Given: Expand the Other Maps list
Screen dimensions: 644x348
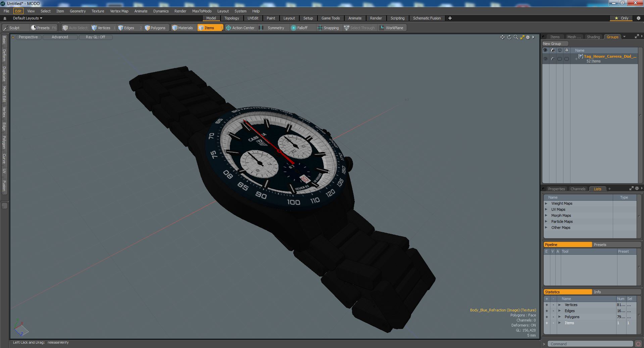Looking at the screenshot, I should click(x=546, y=228).
